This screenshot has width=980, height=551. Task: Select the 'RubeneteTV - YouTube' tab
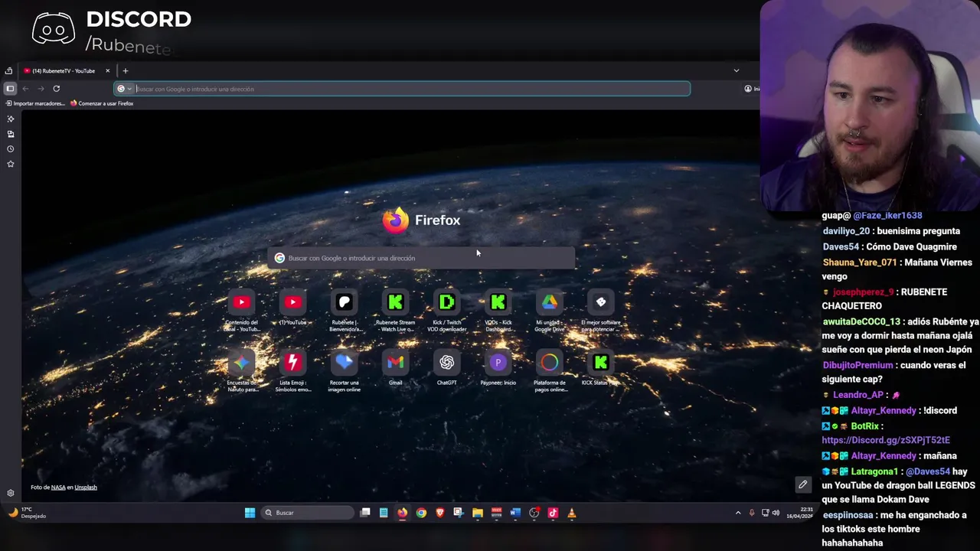(x=67, y=71)
